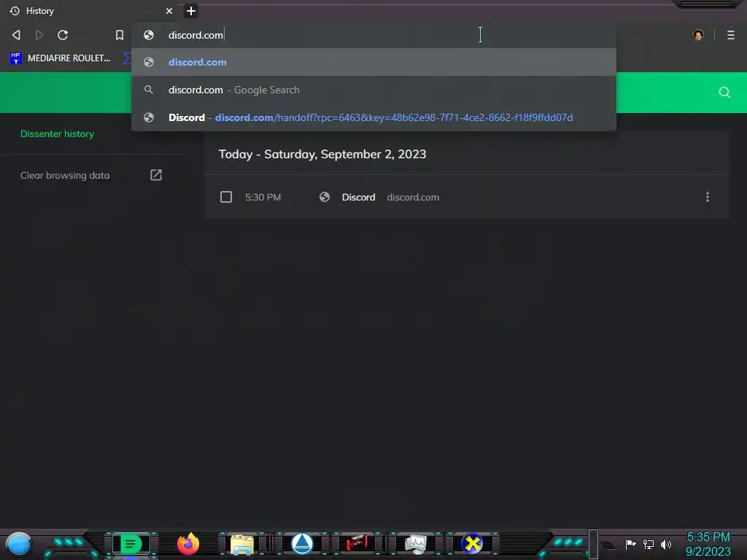Click the 5:30 PM timestamp in history
The image size is (747, 560).
click(263, 197)
